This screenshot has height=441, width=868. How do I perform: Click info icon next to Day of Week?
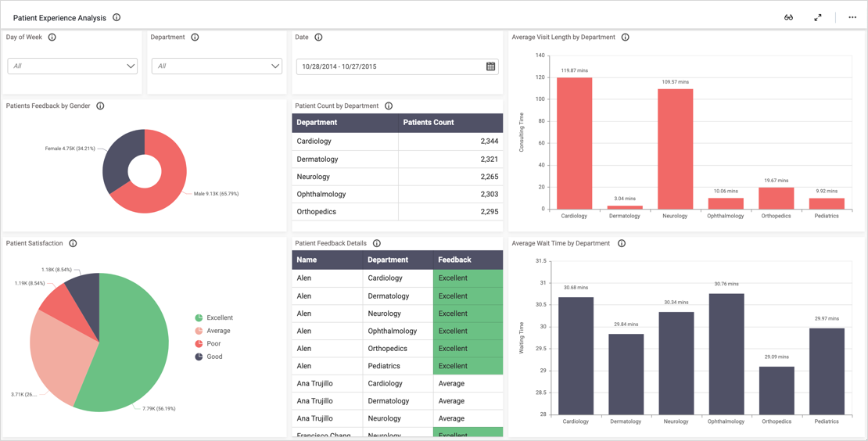(x=52, y=37)
